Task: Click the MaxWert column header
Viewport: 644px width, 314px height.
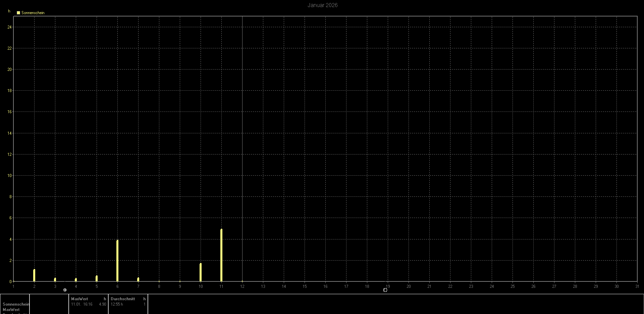Action: [x=79, y=299]
